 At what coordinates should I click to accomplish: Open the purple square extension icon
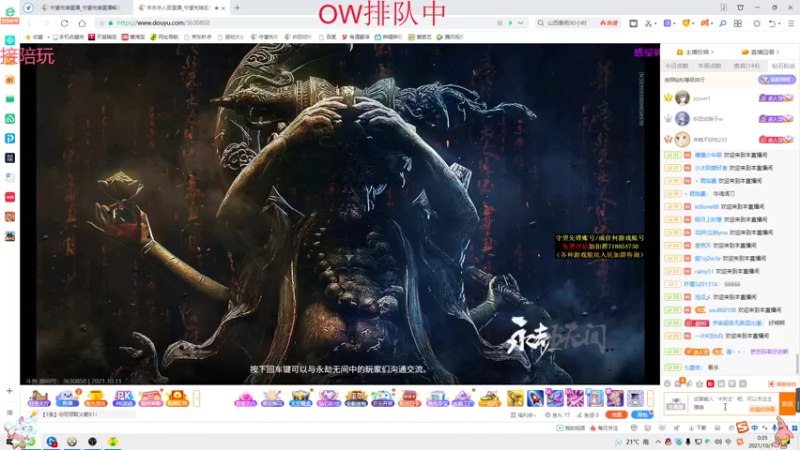pos(667,23)
